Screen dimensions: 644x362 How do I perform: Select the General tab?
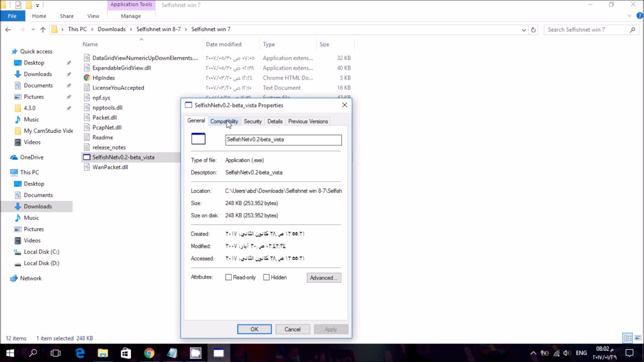196,121
